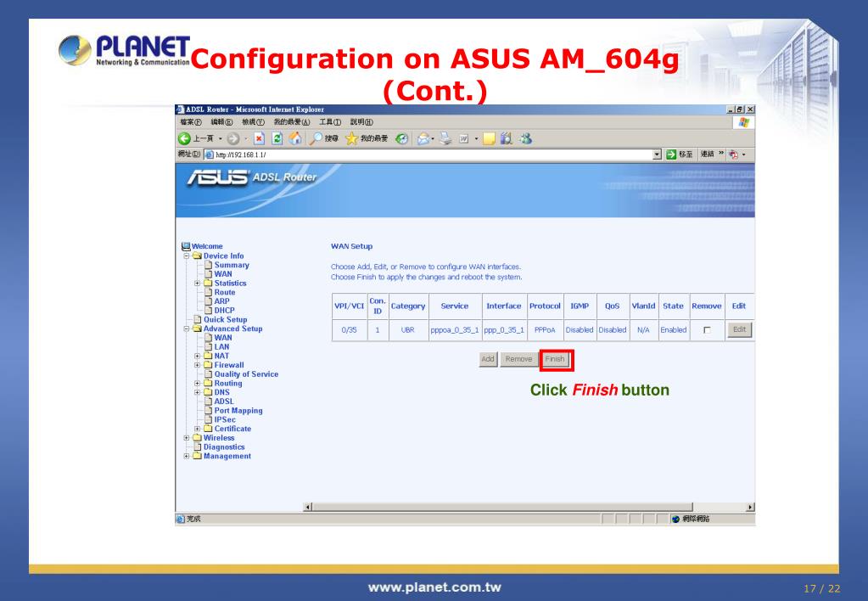868x601 pixels.
Task: Go to the Home page icon
Action: coord(295,138)
